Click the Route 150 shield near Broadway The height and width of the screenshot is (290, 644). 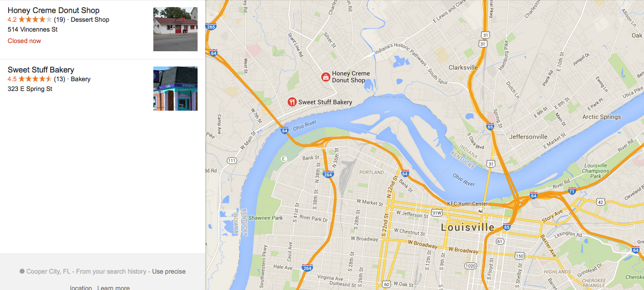tap(520, 256)
